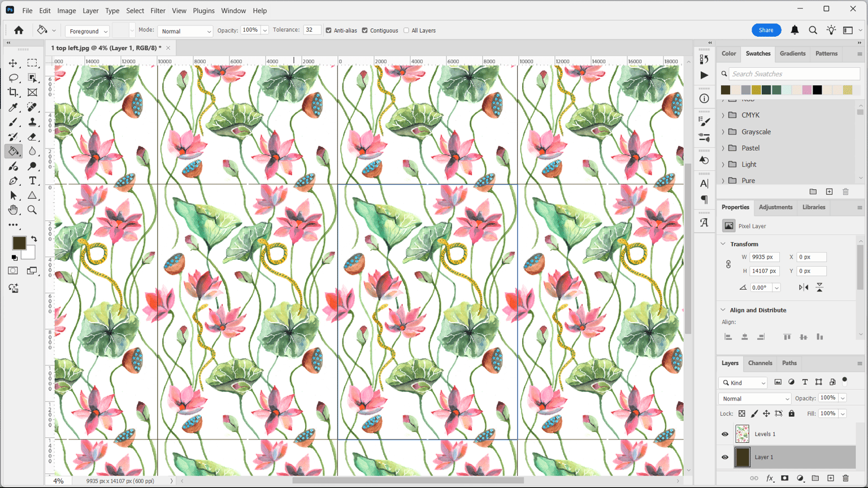868x488 pixels.
Task: Align top edges button
Action: tap(787, 337)
